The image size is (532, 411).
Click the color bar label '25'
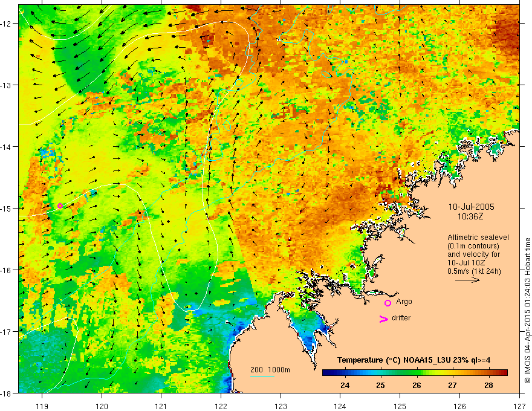coord(381,385)
